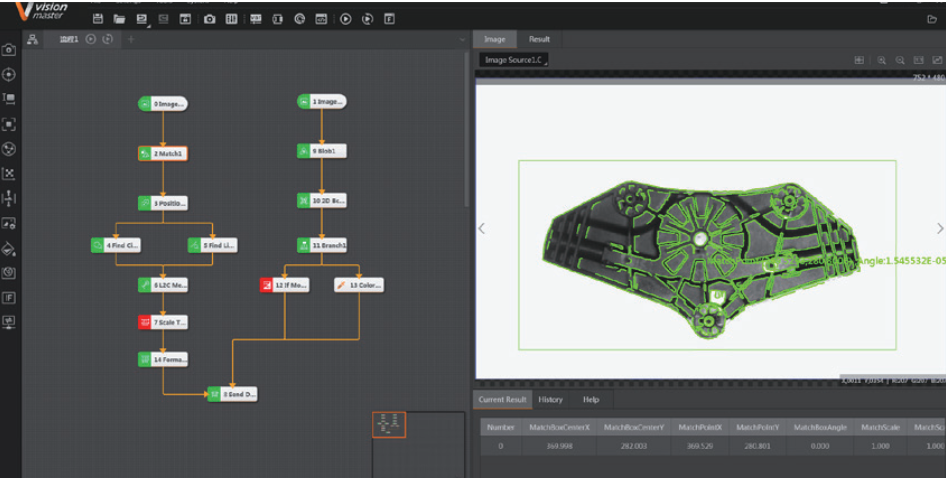The image size is (946, 478).
Task: Select the red 12 If Module node
Action: tap(284, 285)
